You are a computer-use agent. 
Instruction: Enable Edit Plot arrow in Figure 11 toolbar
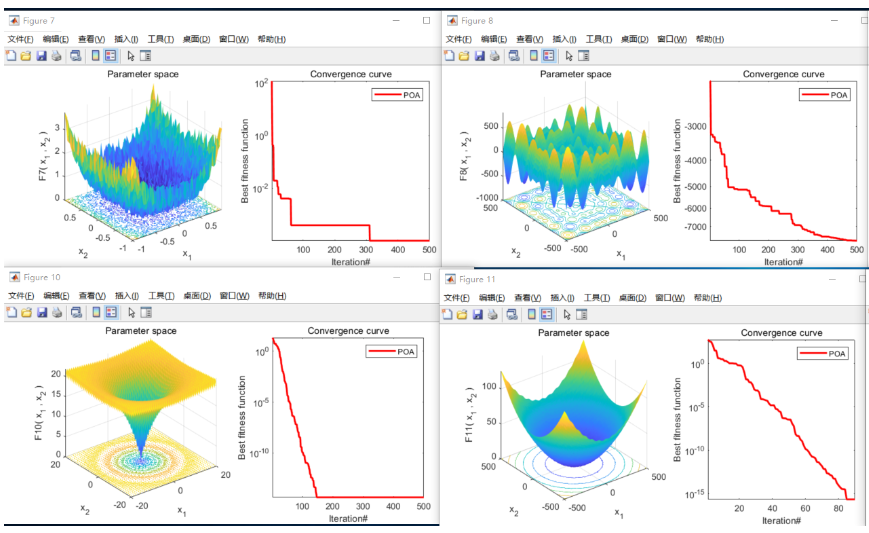click(567, 313)
